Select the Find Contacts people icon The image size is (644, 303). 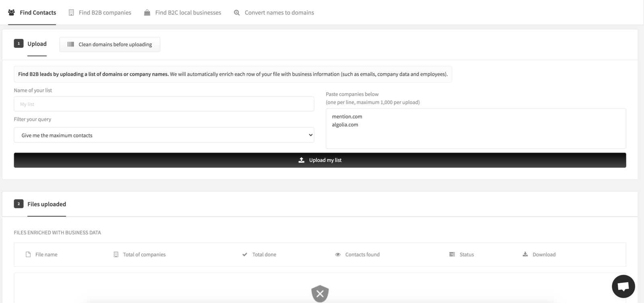(x=10, y=12)
